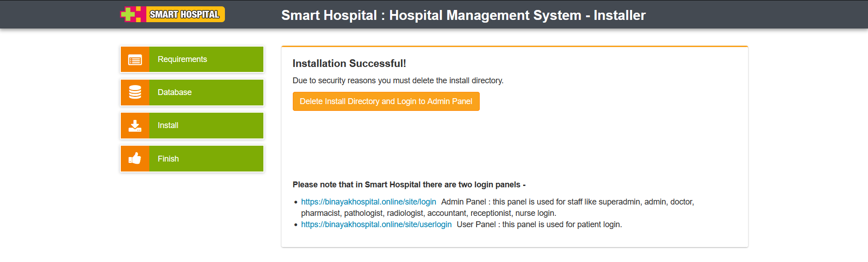Click the Installation Successful! heading

(349, 63)
